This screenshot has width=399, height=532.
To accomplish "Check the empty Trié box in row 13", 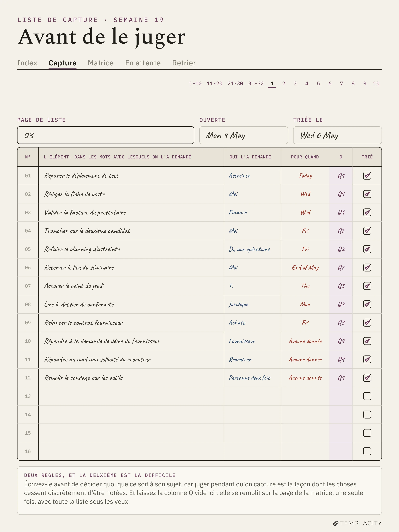I will point(367,396).
